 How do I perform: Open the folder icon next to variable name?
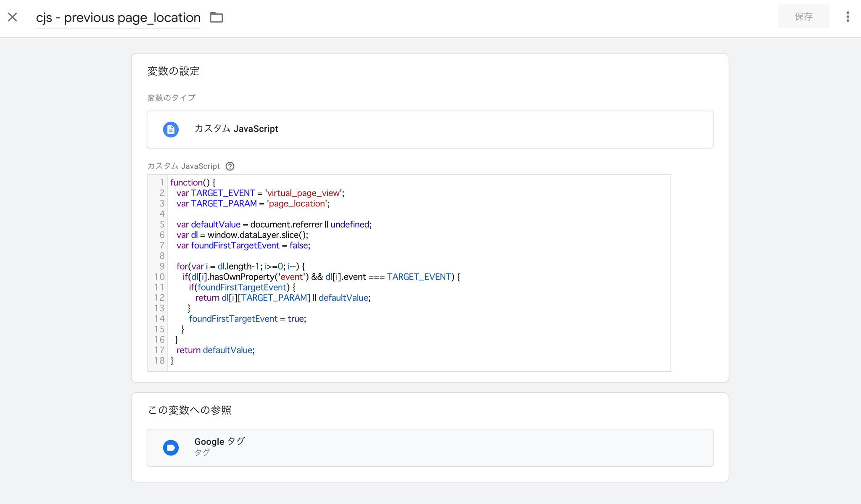click(x=217, y=17)
